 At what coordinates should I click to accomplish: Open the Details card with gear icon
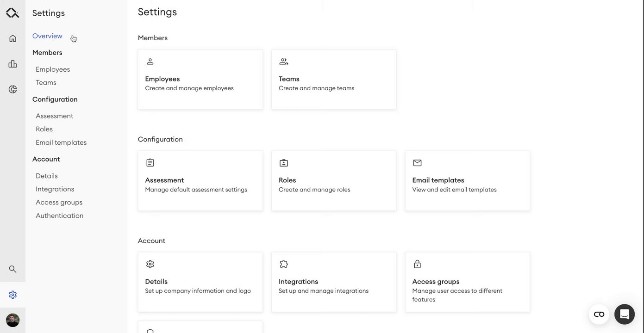coord(200,282)
